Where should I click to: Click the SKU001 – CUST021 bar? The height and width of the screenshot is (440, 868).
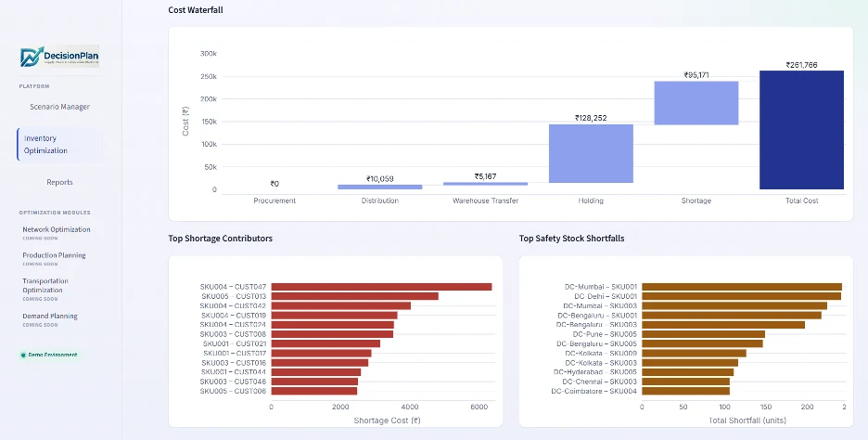(x=325, y=343)
